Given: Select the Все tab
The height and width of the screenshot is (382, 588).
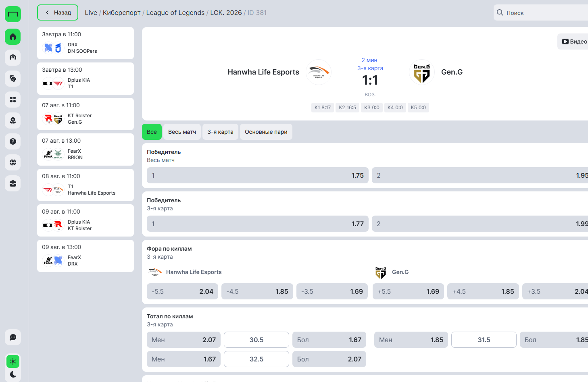Looking at the screenshot, I should [152, 132].
